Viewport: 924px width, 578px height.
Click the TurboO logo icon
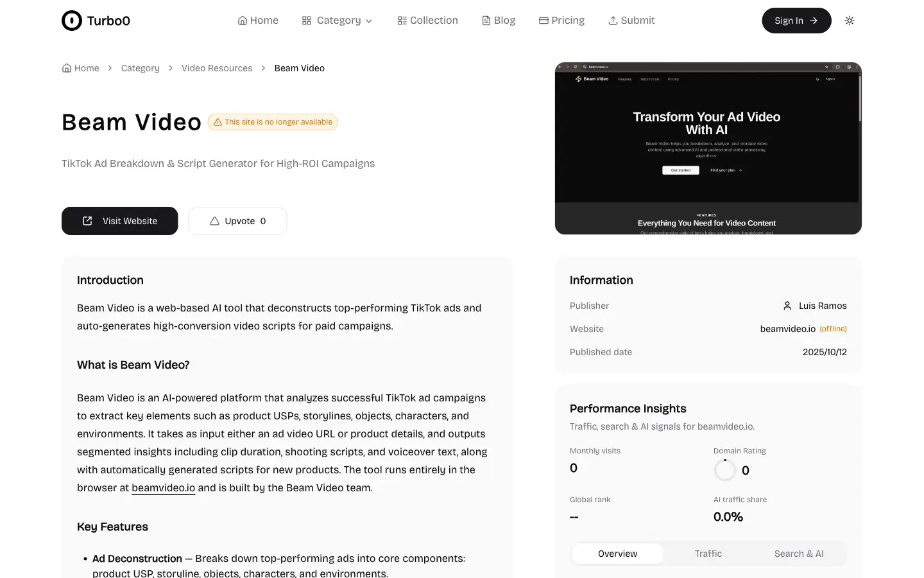coord(72,21)
